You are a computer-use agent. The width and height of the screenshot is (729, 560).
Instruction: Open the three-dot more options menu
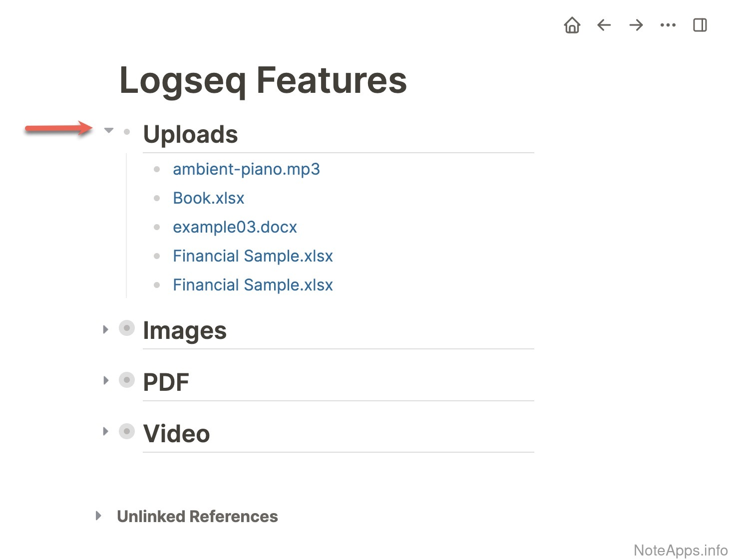(x=668, y=25)
